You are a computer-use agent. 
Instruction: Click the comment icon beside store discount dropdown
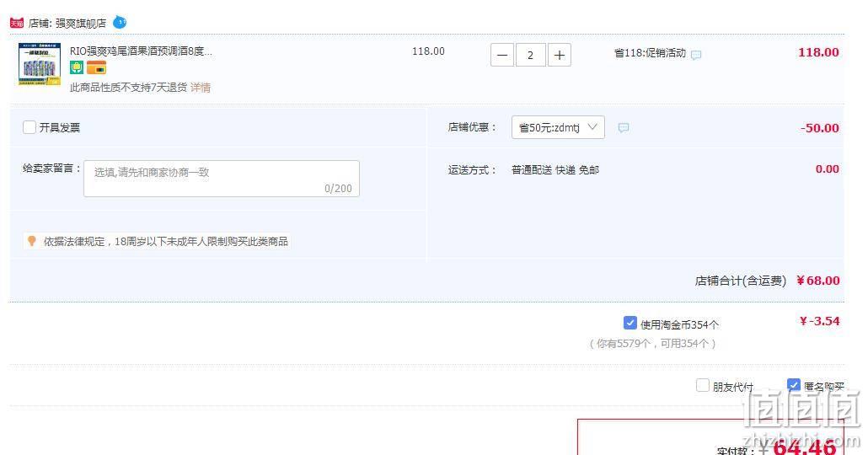pos(624,128)
